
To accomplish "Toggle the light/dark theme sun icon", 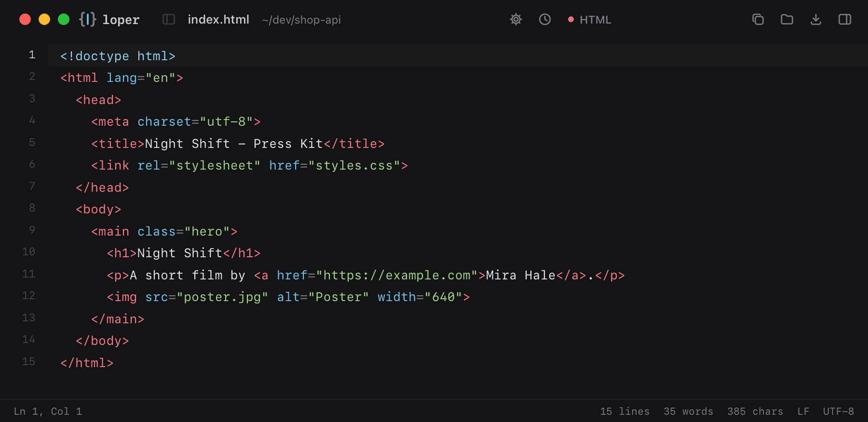I will (516, 19).
